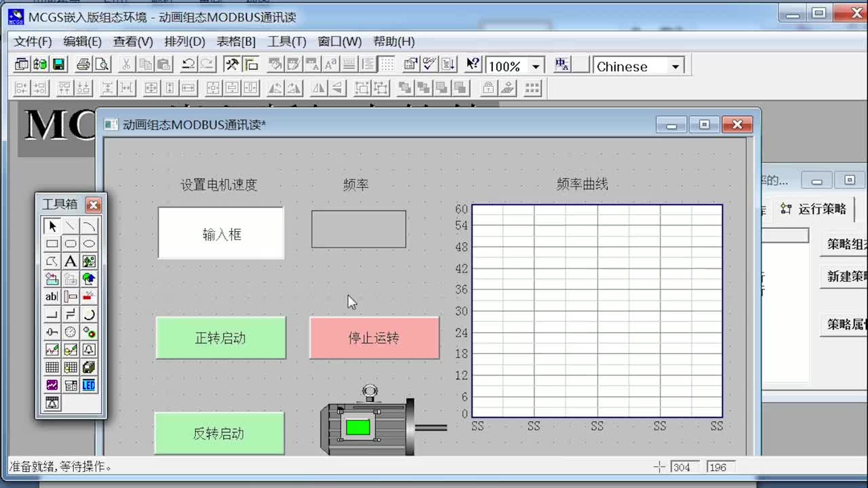
Task: Select the rounded rectangle tool in toolbox
Action: tap(71, 244)
